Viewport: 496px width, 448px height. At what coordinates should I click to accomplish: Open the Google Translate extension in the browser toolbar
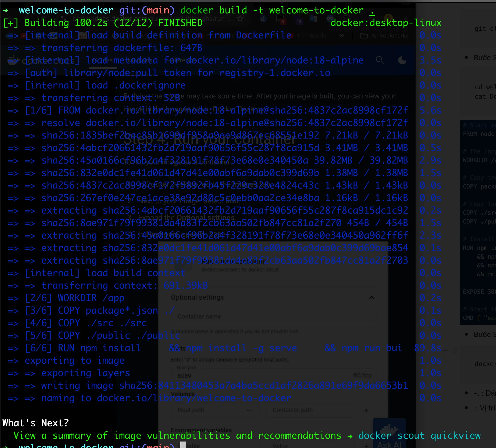point(313,19)
